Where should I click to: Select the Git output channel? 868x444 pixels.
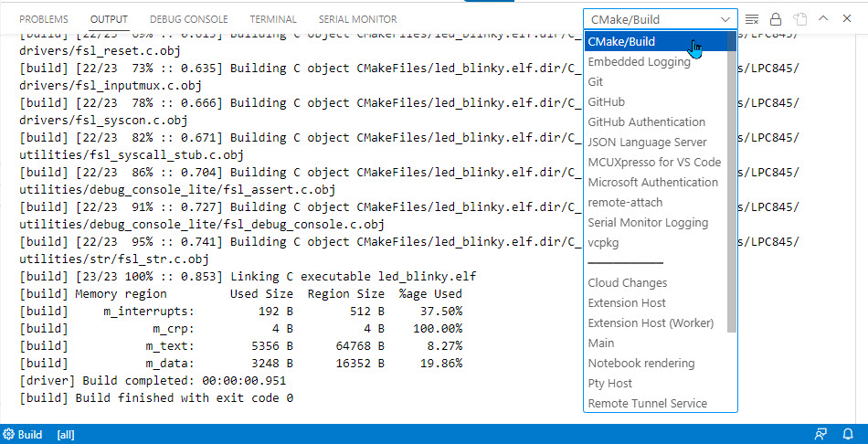click(596, 81)
